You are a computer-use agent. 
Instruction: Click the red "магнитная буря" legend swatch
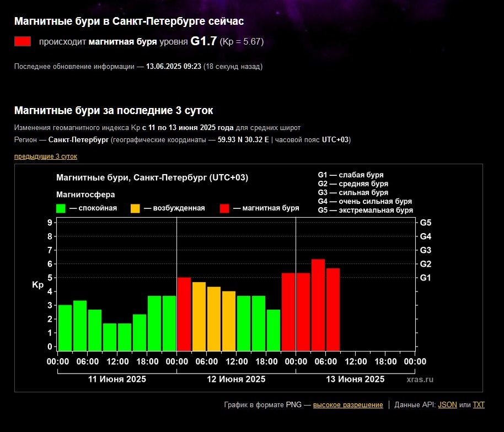coord(224,208)
